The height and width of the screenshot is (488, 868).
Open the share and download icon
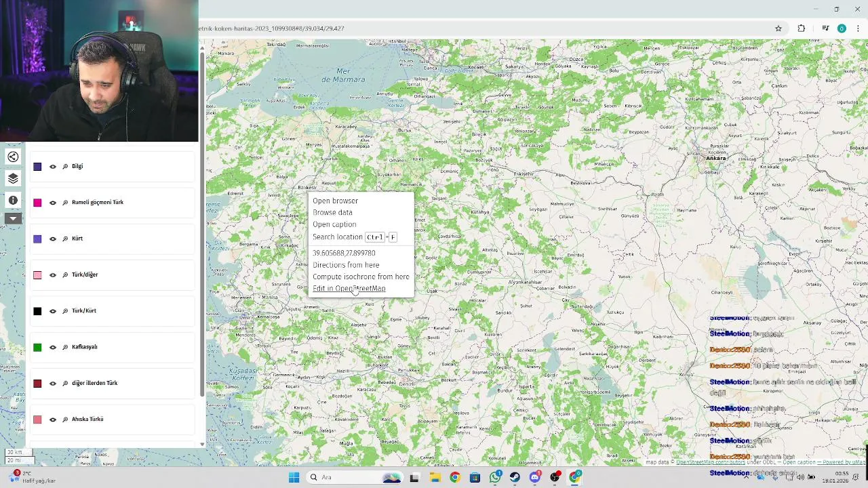click(x=13, y=157)
